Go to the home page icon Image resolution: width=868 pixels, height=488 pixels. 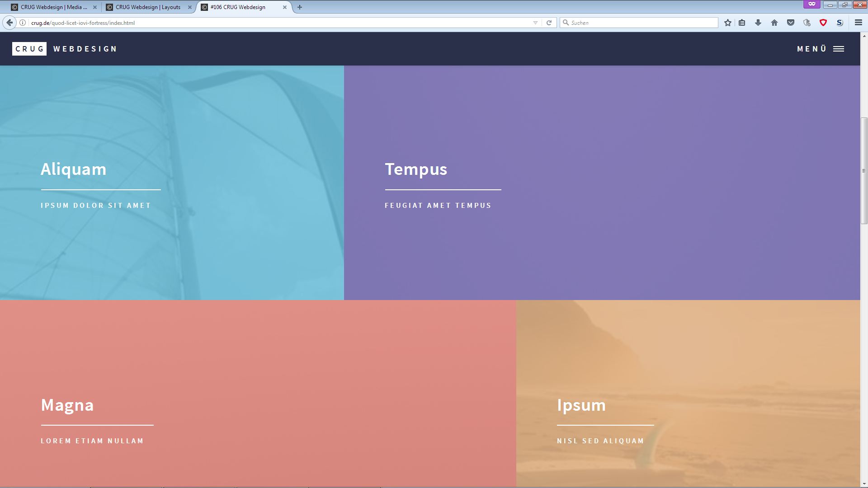click(774, 23)
